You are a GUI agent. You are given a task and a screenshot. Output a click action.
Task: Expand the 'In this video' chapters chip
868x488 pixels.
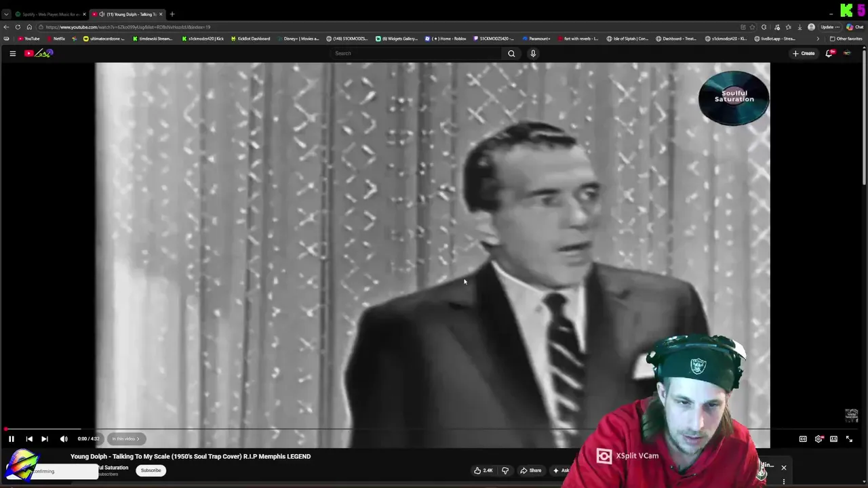coord(125,439)
